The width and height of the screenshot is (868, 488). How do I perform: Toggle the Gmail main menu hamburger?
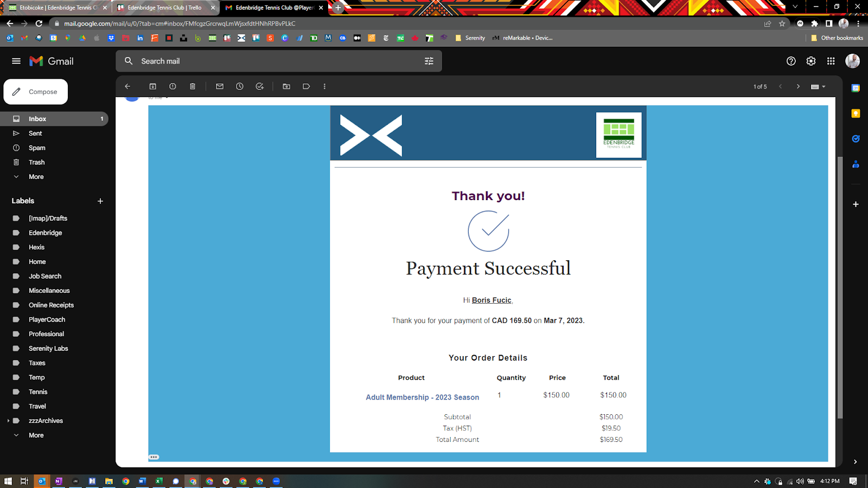tap(16, 61)
